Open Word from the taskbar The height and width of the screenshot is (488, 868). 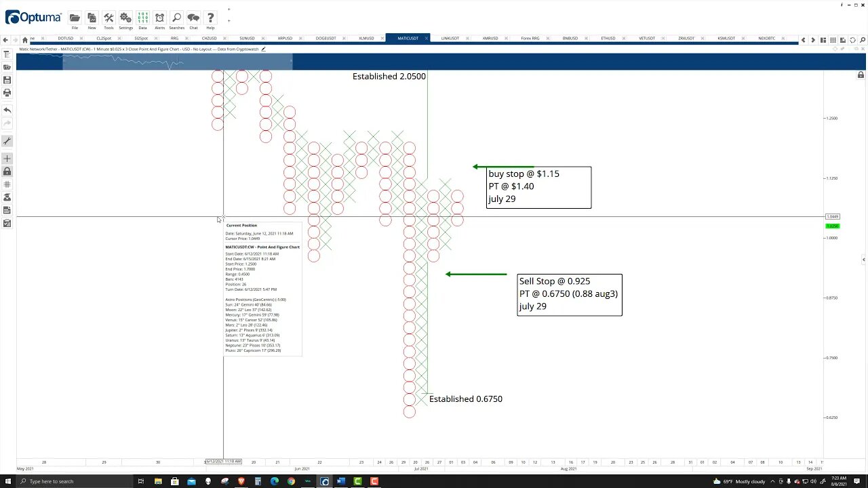click(340, 481)
